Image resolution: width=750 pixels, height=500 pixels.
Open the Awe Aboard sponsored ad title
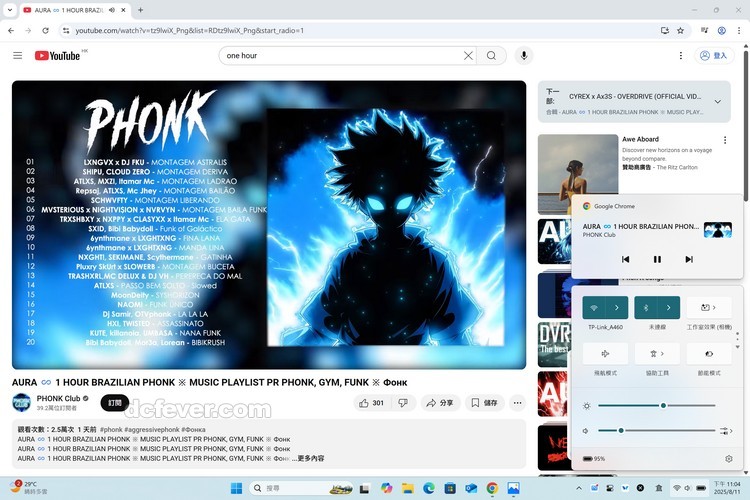coord(640,139)
